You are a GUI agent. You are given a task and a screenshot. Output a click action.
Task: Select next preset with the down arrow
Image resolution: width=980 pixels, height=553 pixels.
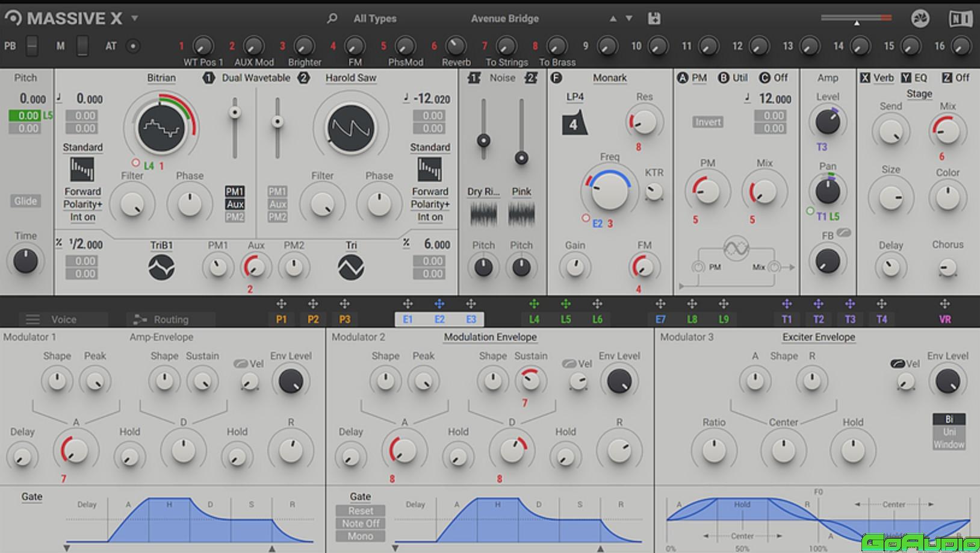pyautogui.click(x=629, y=19)
